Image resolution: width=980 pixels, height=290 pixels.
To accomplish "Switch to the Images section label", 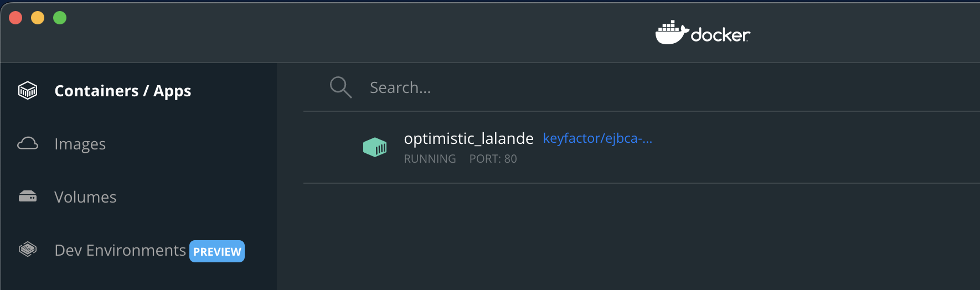I will click(x=80, y=144).
